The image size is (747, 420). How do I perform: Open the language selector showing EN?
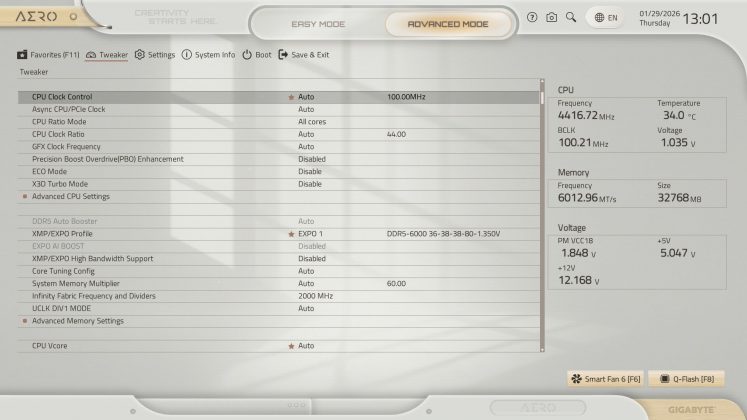[605, 18]
